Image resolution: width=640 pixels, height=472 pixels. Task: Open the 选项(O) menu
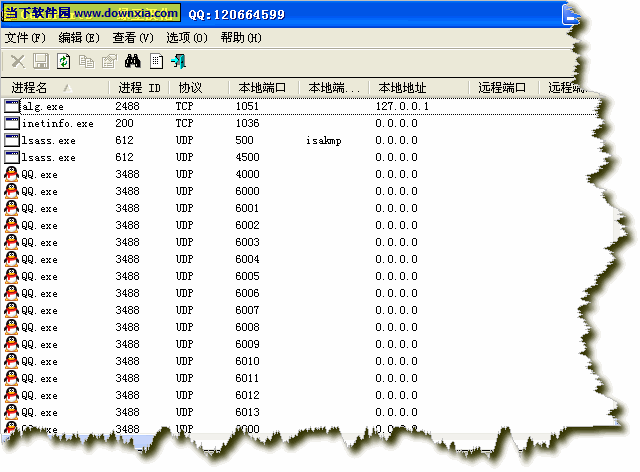[x=187, y=37]
